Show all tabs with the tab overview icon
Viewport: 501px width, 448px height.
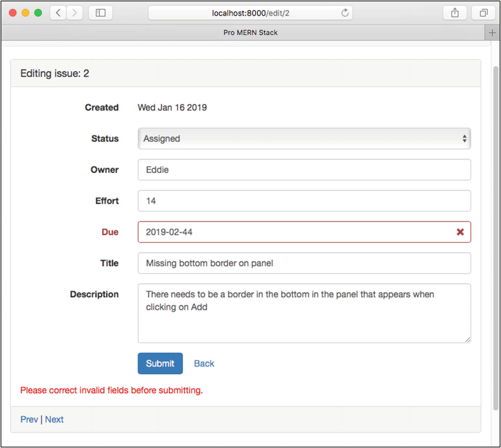484,13
